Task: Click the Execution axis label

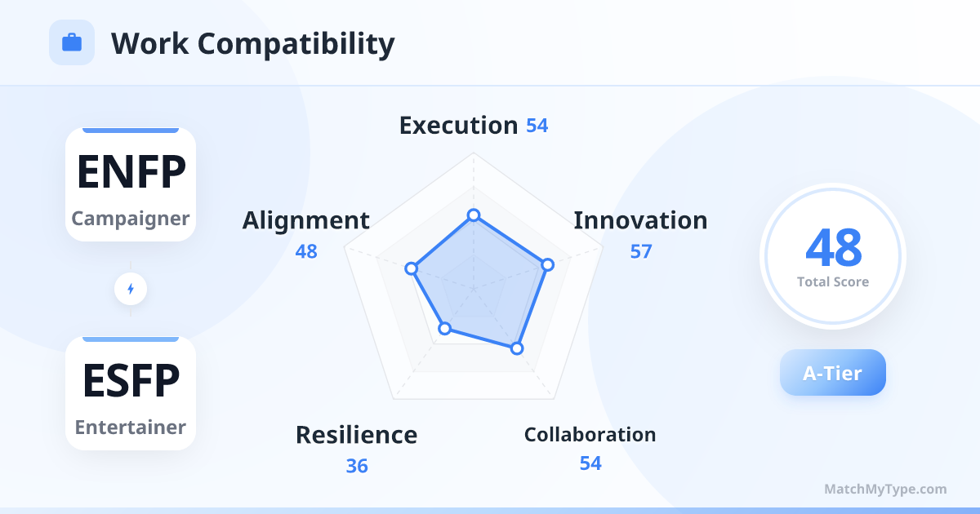Action: (458, 126)
